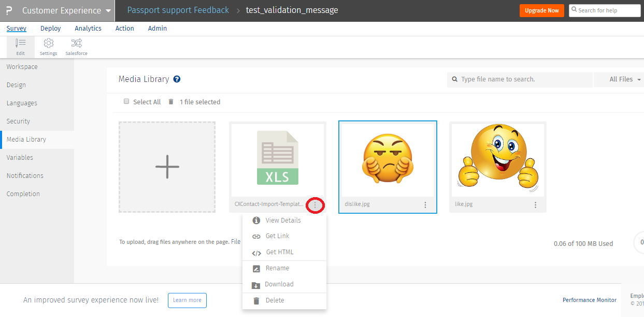644x317 pixels.
Task: Select Media Library in the sidebar
Action: click(37, 140)
